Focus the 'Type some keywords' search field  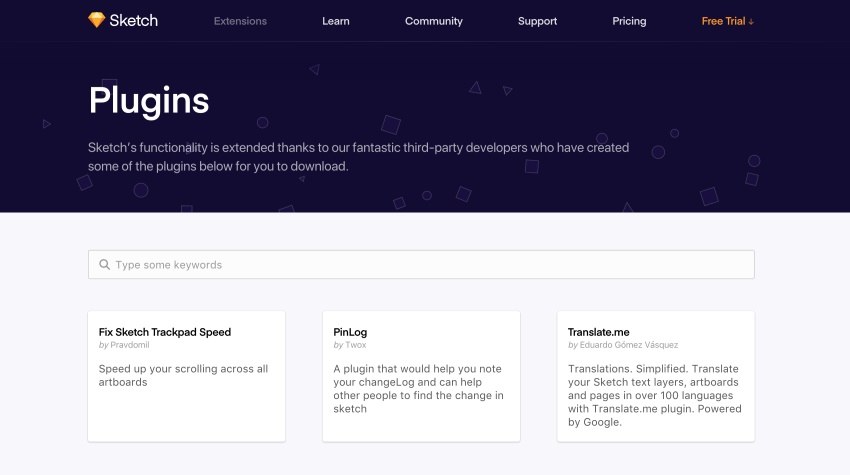tap(430, 265)
